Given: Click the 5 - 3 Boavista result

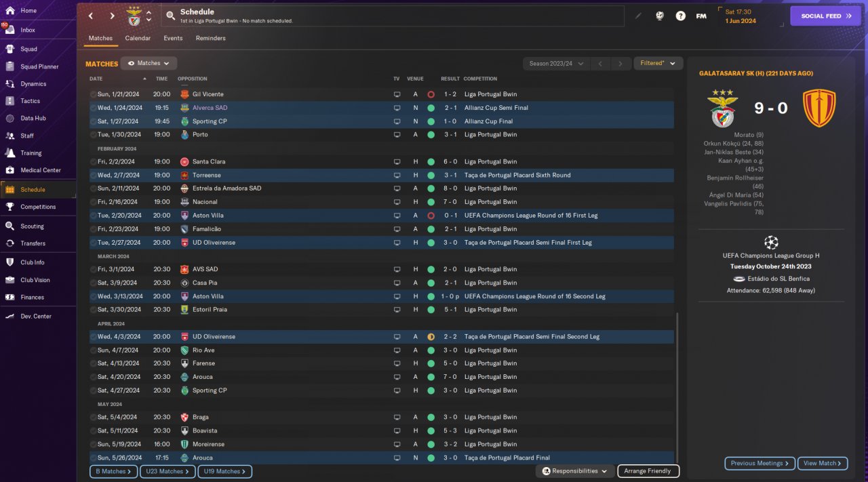Looking at the screenshot, I should click(x=450, y=430).
